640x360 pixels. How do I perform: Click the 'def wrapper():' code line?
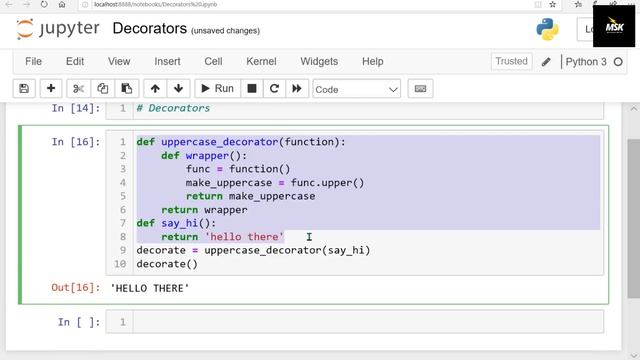[x=204, y=156]
